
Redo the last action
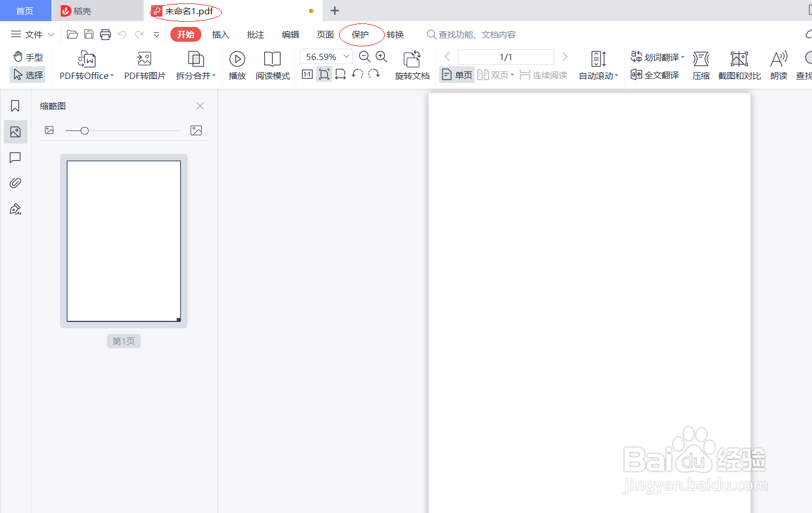(x=139, y=34)
